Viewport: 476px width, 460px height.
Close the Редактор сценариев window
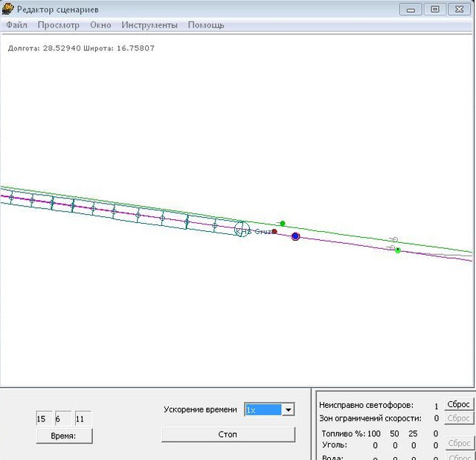(x=459, y=10)
